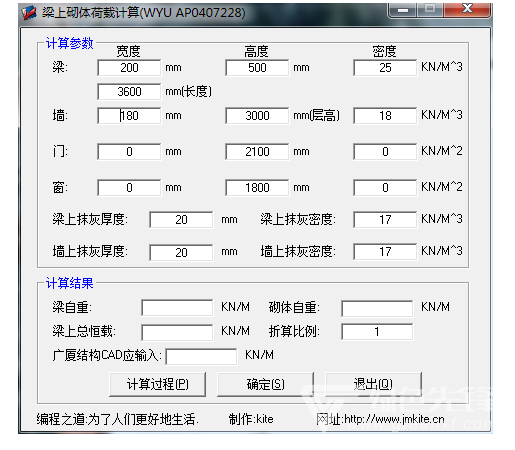Click the 确定(S) button
Image resolution: width=515 pixels, height=450 pixels.
(x=265, y=384)
